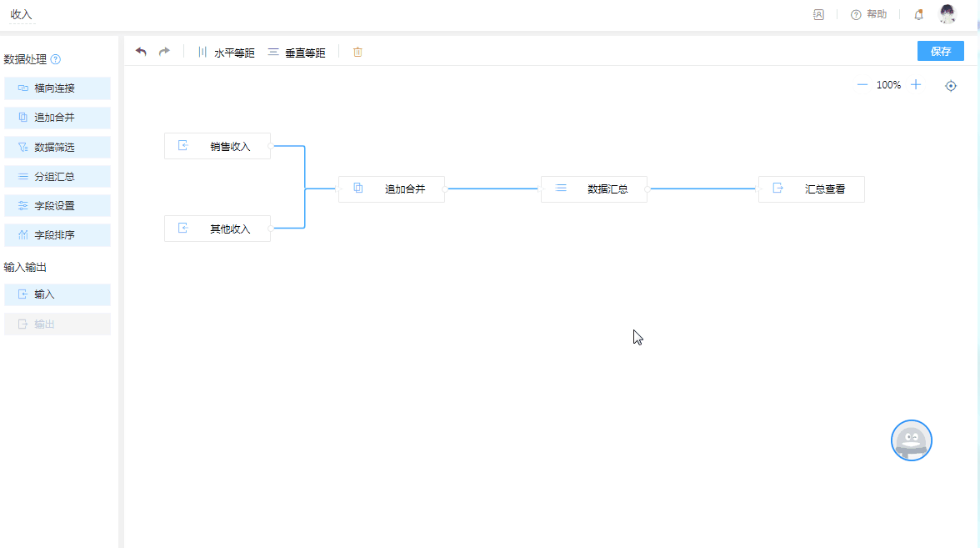Click the 保存 button

[940, 51]
